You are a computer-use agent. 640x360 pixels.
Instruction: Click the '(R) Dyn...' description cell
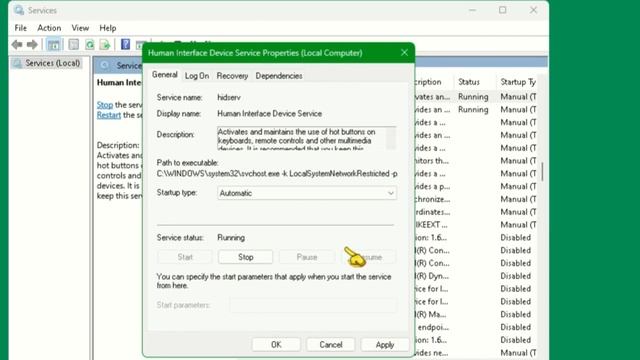[432, 276]
